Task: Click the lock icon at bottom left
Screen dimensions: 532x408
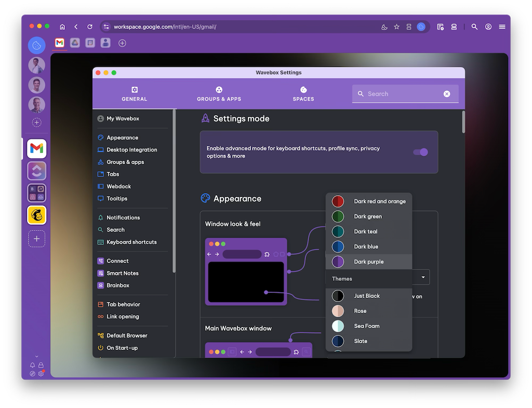Action: 41,365
